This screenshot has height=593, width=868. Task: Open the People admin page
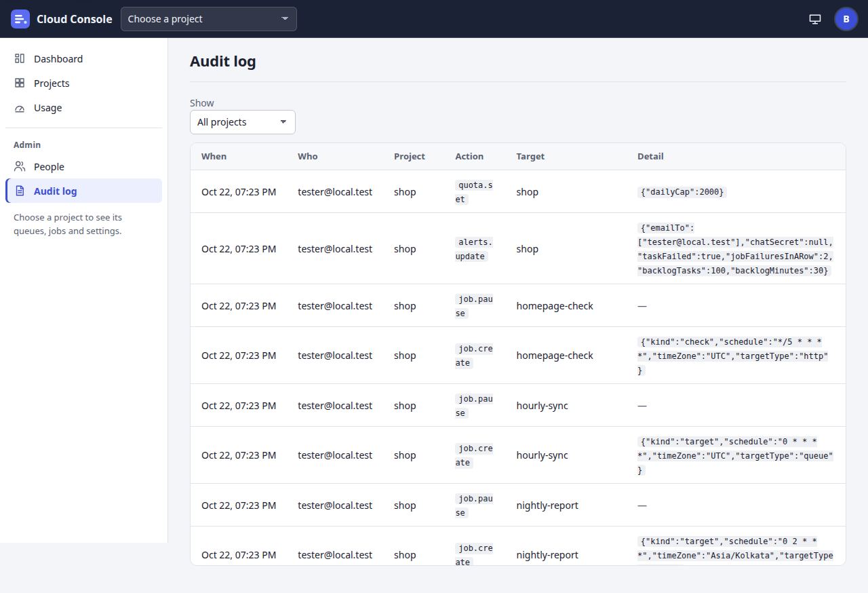coord(84,167)
